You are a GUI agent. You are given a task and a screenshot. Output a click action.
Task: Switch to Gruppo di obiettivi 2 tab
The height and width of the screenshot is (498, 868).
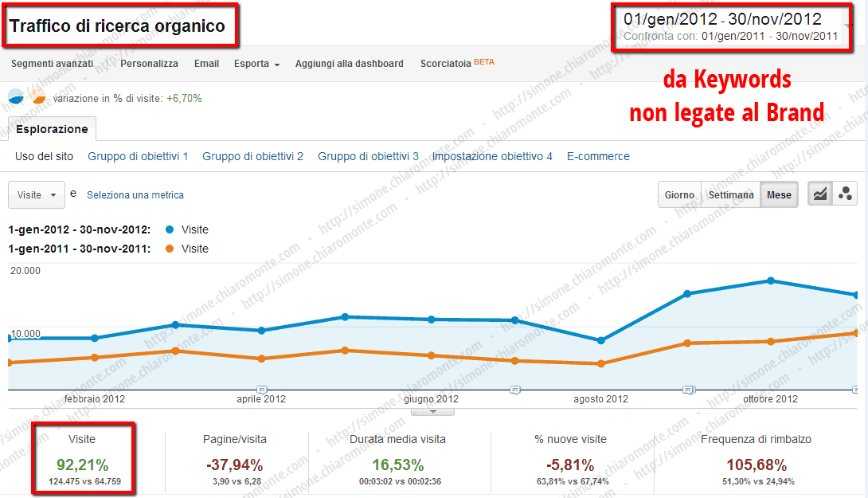253,156
